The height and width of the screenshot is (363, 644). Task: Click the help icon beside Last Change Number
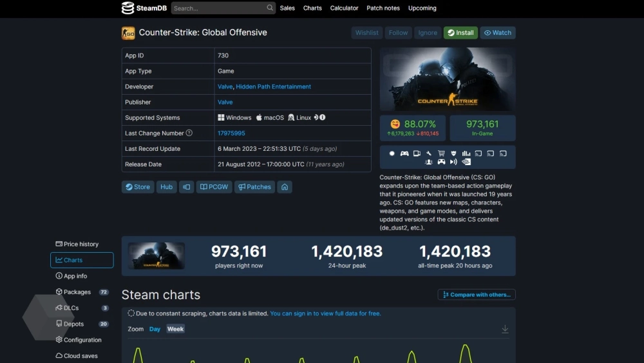coord(189,133)
